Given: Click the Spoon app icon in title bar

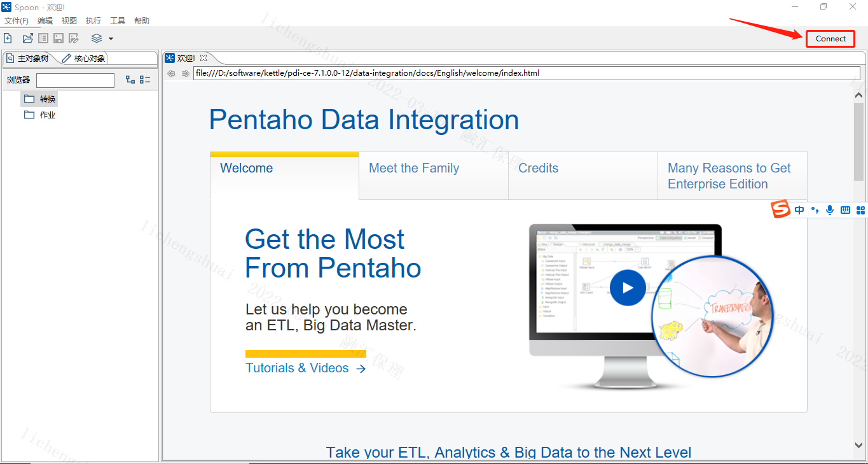Looking at the screenshot, I should pyautogui.click(x=6, y=6).
